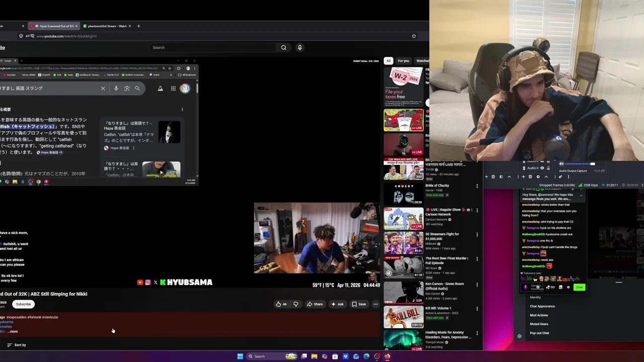Image resolution: width=644 pixels, height=362 pixels.
Task: Select the All filter chip
Action: coord(388,61)
